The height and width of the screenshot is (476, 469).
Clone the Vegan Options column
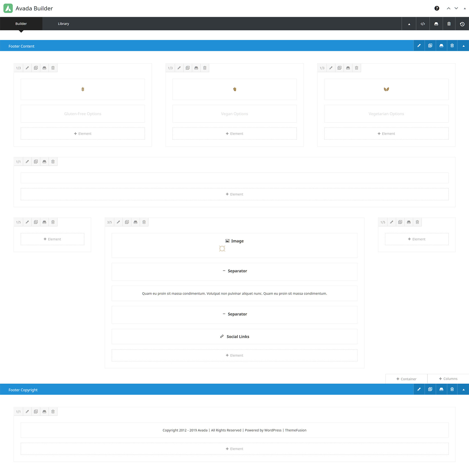tap(188, 68)
